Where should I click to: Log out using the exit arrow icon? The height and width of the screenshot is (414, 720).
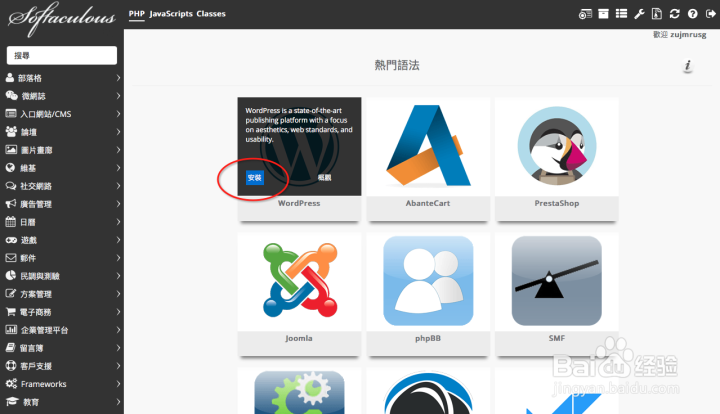pyautogui.click(x=710, y=14)
